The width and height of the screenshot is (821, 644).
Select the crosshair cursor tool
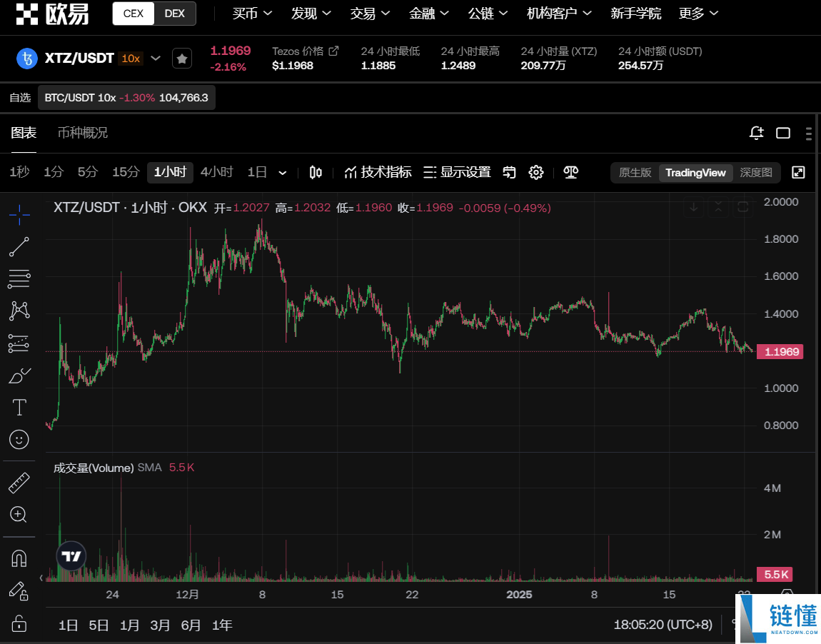[19, 214]
